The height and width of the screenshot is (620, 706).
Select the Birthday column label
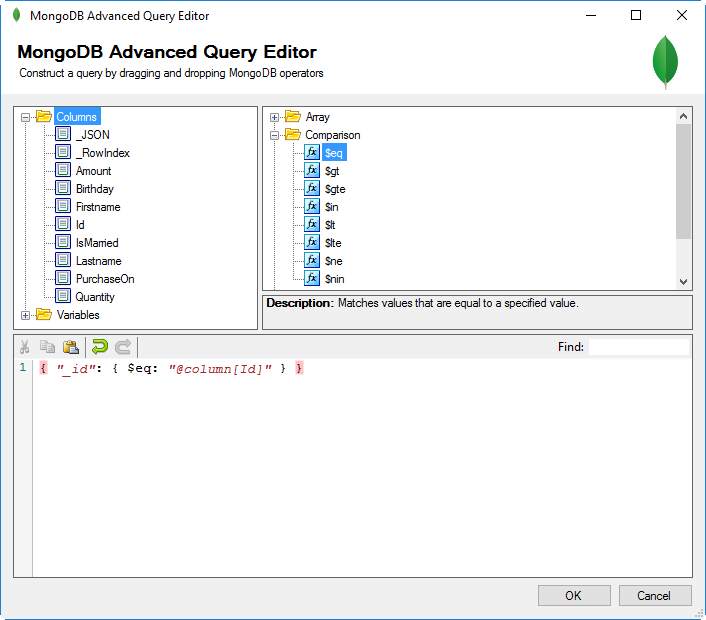click(95, 189)
